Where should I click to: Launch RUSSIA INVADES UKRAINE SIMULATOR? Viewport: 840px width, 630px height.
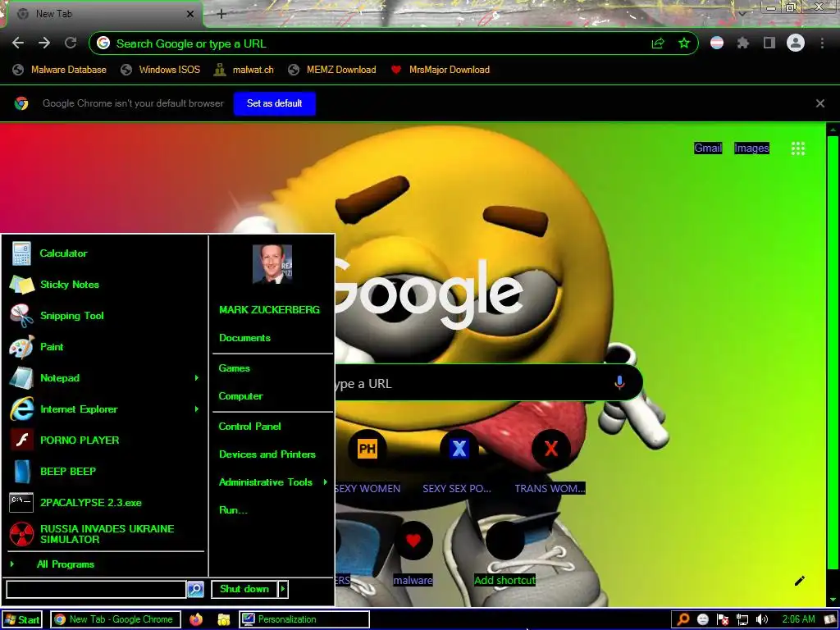106,533
